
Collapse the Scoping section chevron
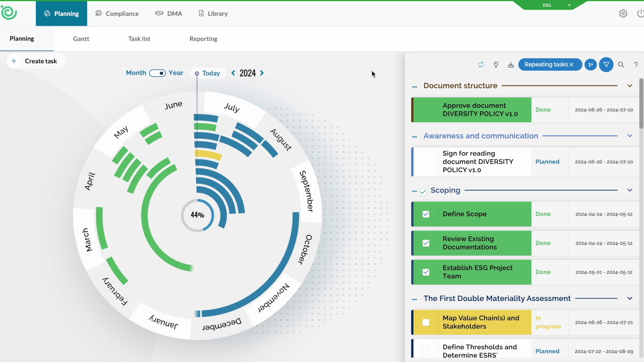click(x=630, y=190)
